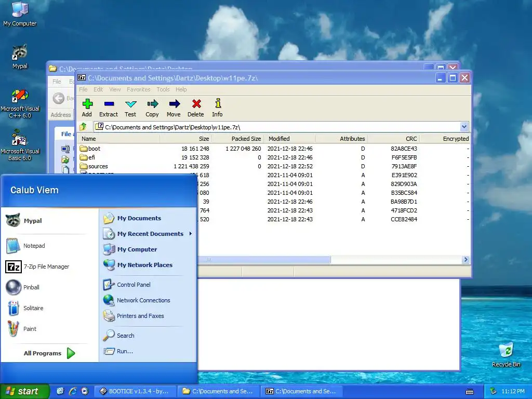The height and width of the screenshot is (399, 532).
Task: Sort by Modified column header
Action: pyautogui.click(x=289, y=139)
